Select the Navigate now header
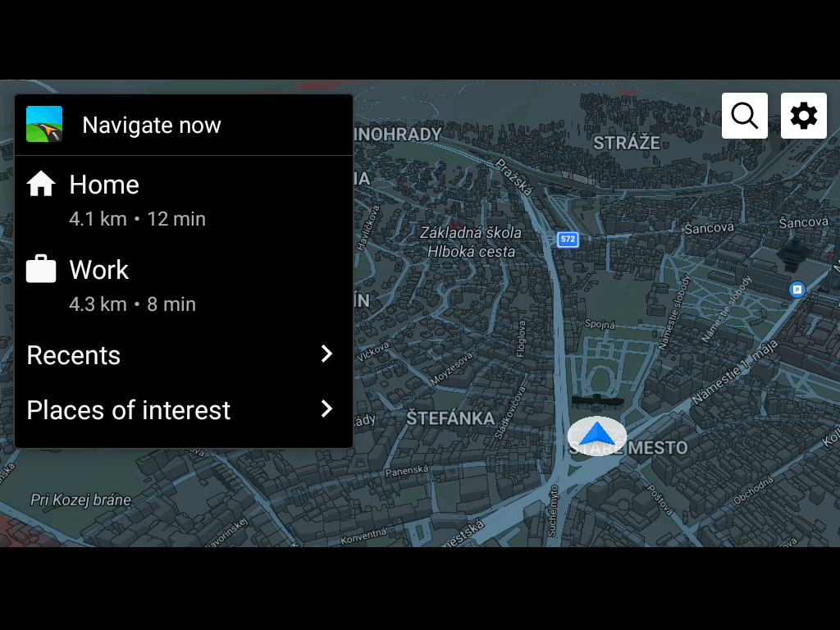This screenshot has width=840, height=630. click(184, 125)
